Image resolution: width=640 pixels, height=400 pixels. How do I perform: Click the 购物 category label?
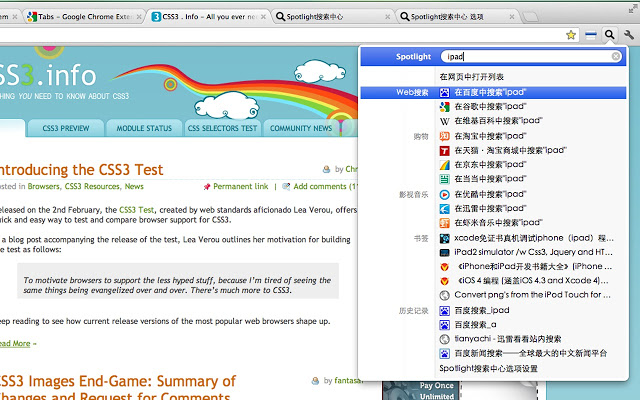click(421, 136)
